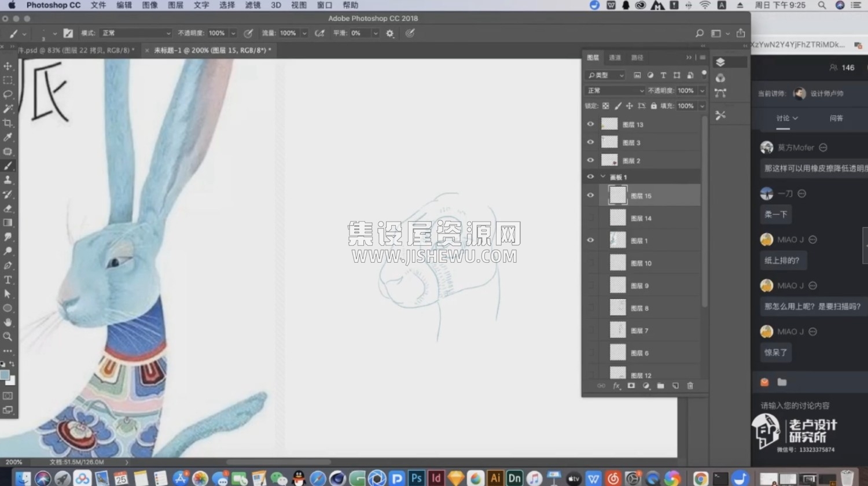Screen dimensions: 868x486
Task: Open the 文件 menu
Action: [98, 5]
